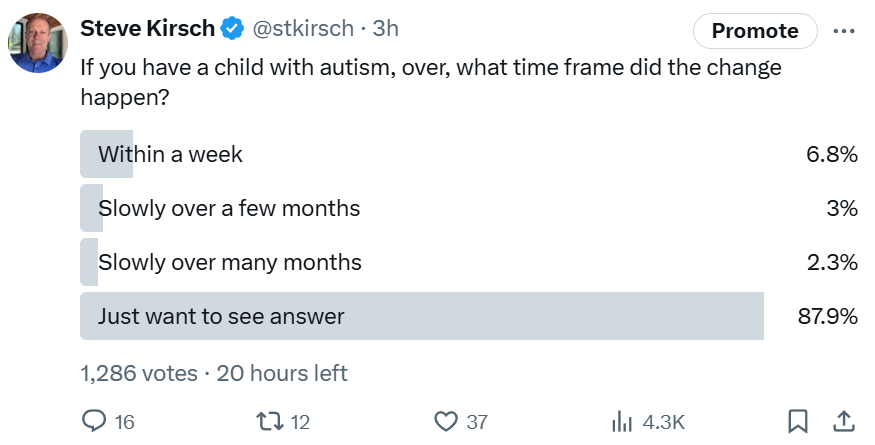
Task: Open Steve Kirsch's profile picture
Action: click(38, 43)
